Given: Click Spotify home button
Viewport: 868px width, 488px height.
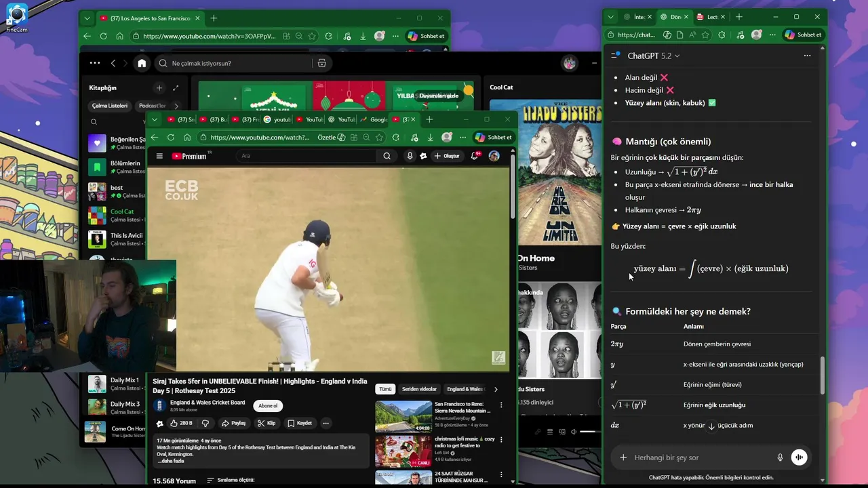Looking at the screenshot, I should [142, 63].
